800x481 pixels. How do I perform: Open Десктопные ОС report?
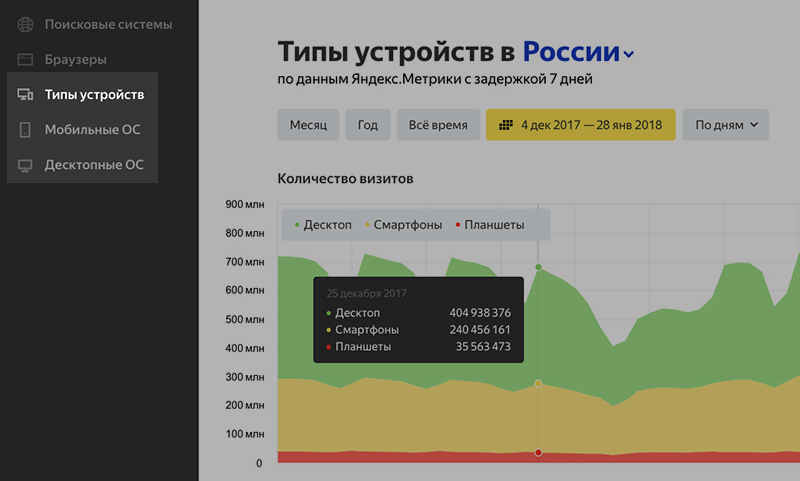pos(94,165)
